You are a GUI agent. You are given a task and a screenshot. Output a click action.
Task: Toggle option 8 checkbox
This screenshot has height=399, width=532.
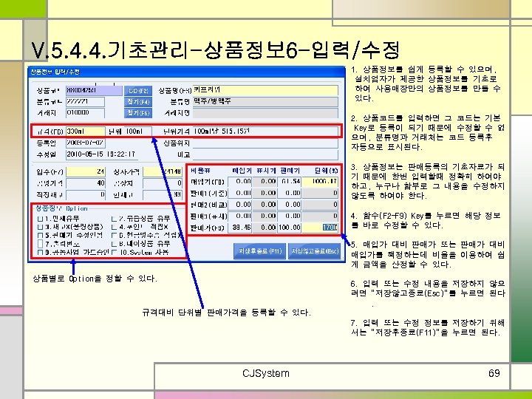coord(114,244)
